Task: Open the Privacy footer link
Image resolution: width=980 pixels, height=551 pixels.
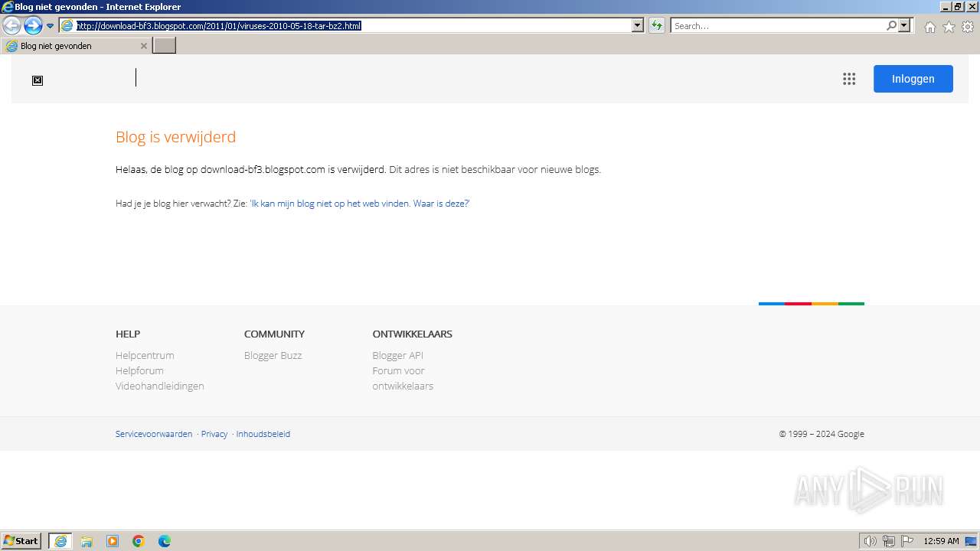Action: coord(214,434)
